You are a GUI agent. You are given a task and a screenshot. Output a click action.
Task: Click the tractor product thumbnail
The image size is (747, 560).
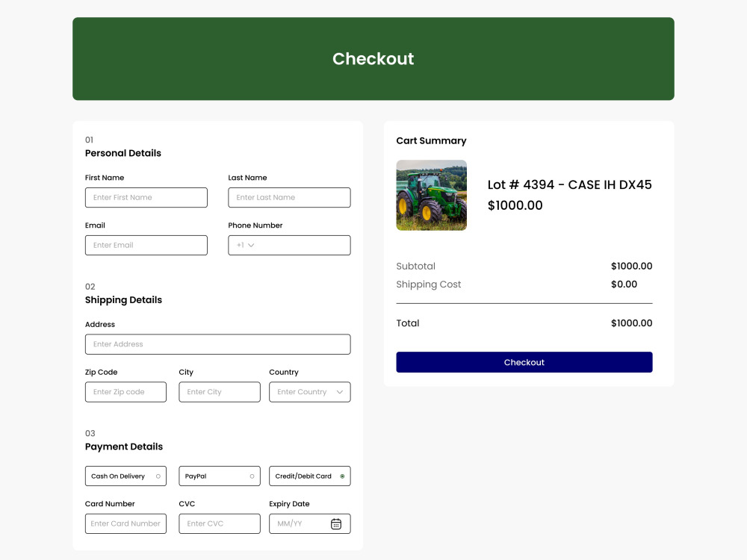tap(431, 195)
